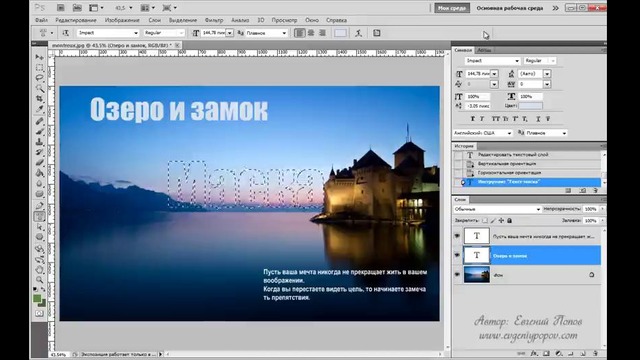Toggle lock all padlock in Layers
Image resolution: width=640 pixels, height=360 pixels.
coord(509,220)
